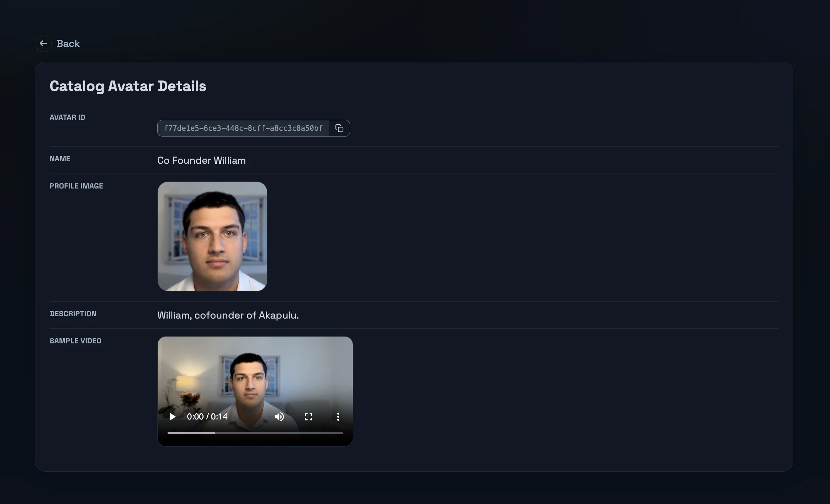Open the video's three-dot options icon

point(338,416)
